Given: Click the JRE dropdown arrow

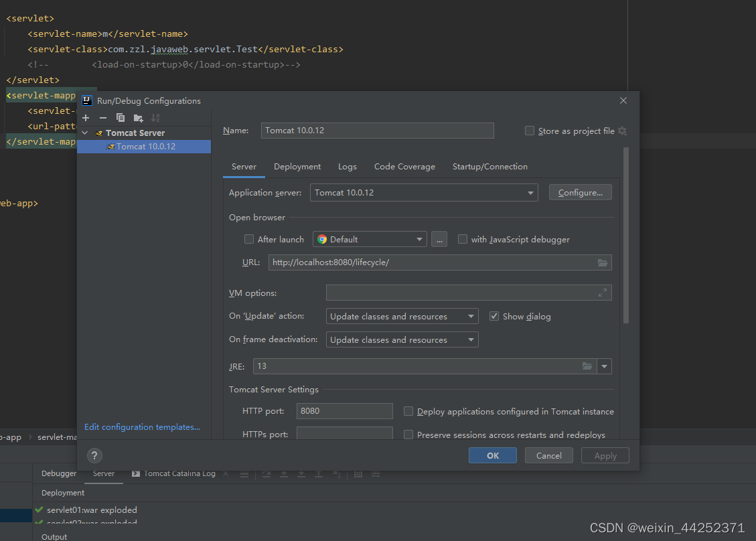Looking at the screenshot, I should [x=604, y=366].
